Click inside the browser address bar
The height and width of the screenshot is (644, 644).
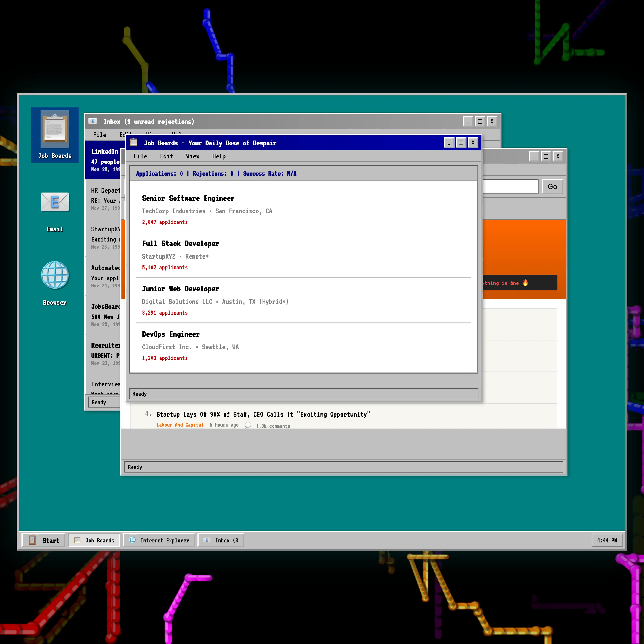click(510, 186)
